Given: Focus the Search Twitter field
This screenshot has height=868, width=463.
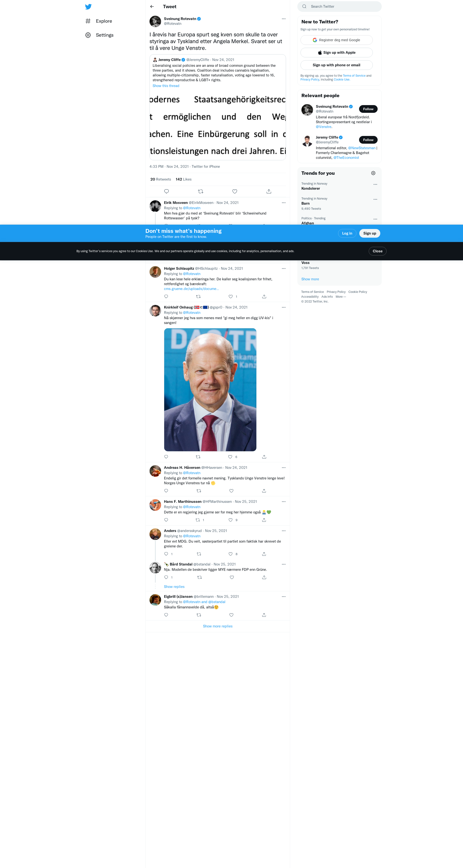Looking at the screenshot, I should click(339, 7).
